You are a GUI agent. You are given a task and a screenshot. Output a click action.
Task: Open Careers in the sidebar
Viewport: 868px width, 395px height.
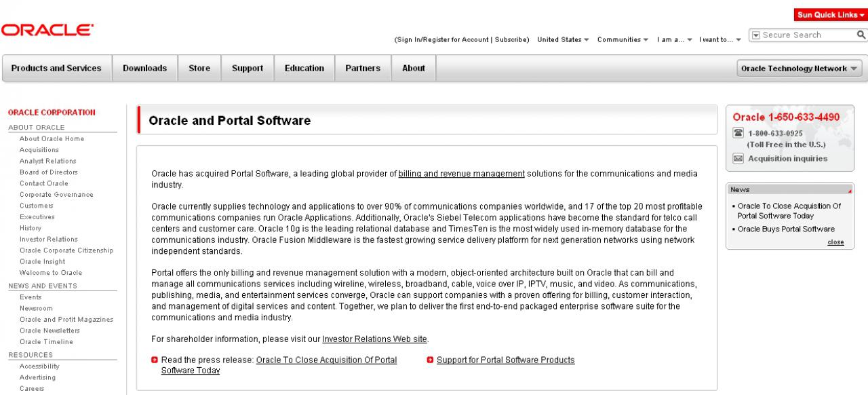[32, 388]
